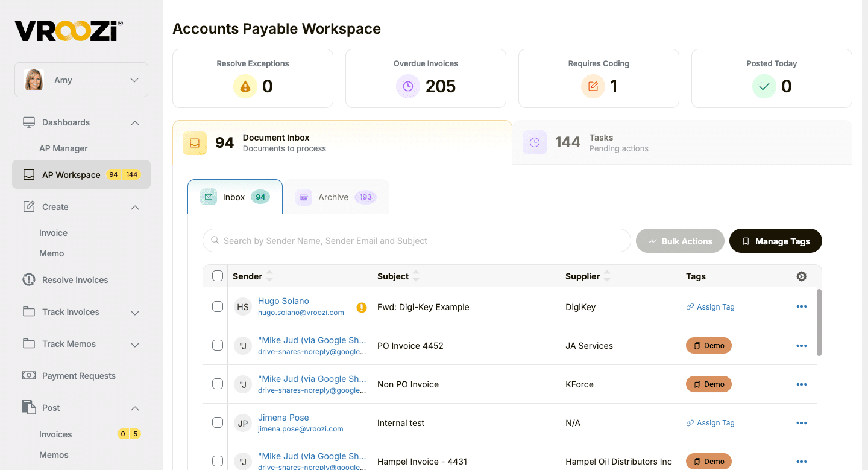Select the Hugo Solano row checkbox
Image resolution: width=868 pixels, height=470 pixels.
pos(218,307)
